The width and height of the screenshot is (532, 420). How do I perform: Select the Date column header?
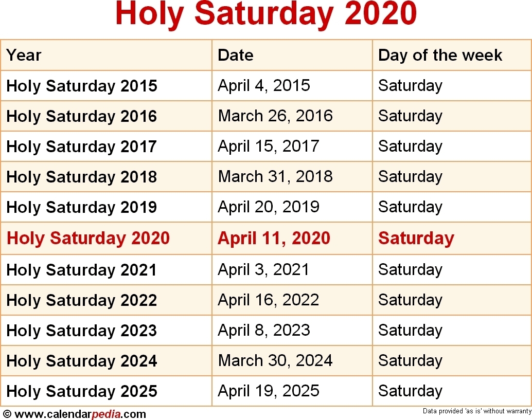236,55
